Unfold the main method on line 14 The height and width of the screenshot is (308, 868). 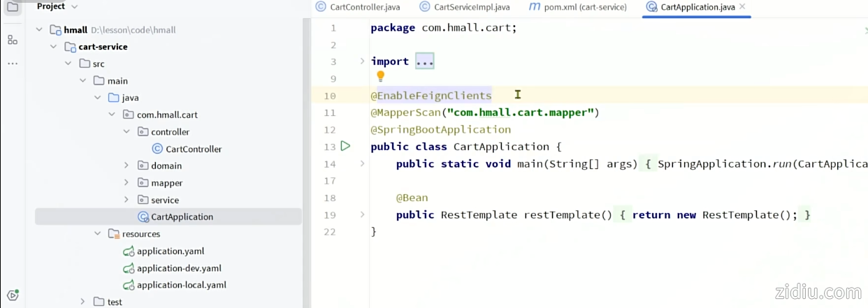pyautogui.click(x=362, y=163)
